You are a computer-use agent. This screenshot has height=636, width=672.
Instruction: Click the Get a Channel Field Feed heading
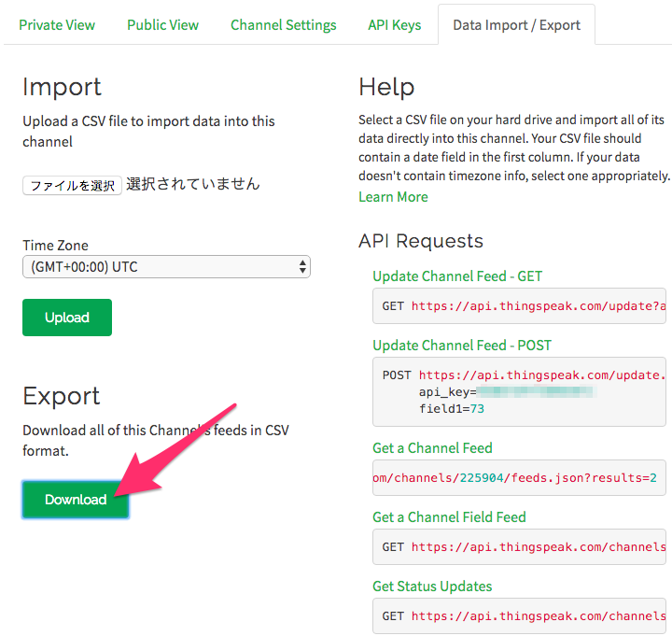[449, 517]
